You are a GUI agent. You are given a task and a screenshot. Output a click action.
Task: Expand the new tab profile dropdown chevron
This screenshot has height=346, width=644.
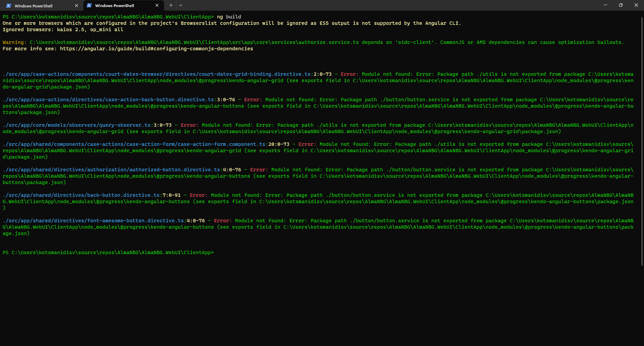(x=181, y=5)
